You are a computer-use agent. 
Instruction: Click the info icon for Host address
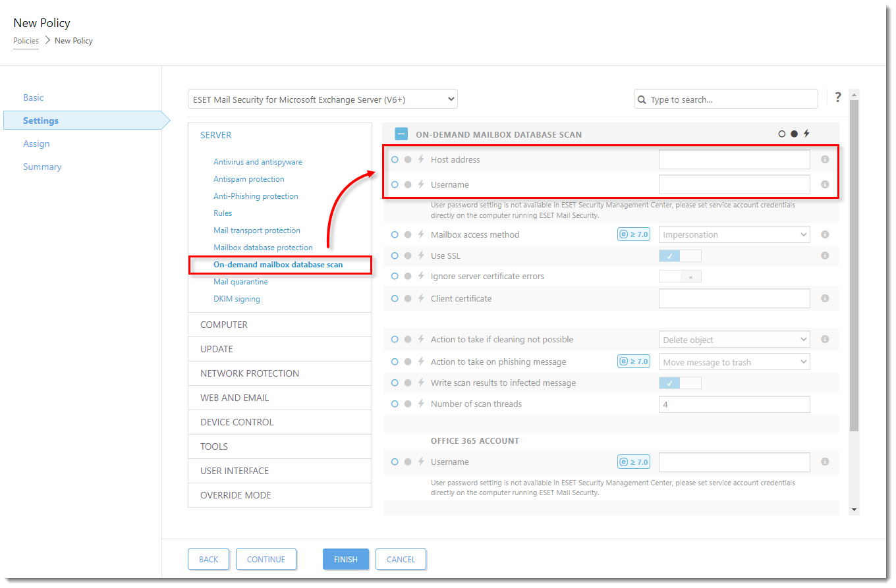click(825, 159)
